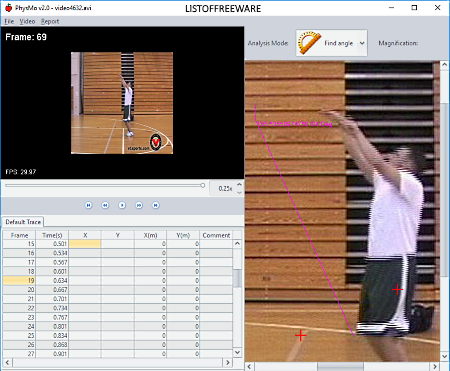450x371 pixels.
Task: Click time value 0.601
Action: coord(52,271)
